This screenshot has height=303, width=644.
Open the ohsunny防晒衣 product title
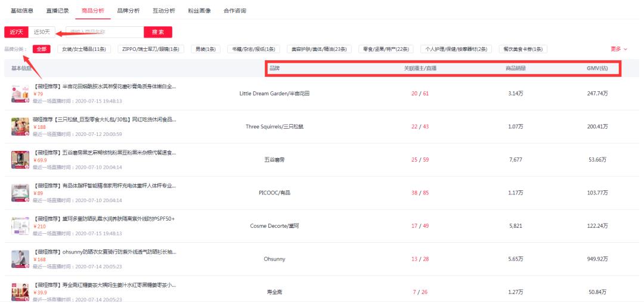(x=104, y=252)
